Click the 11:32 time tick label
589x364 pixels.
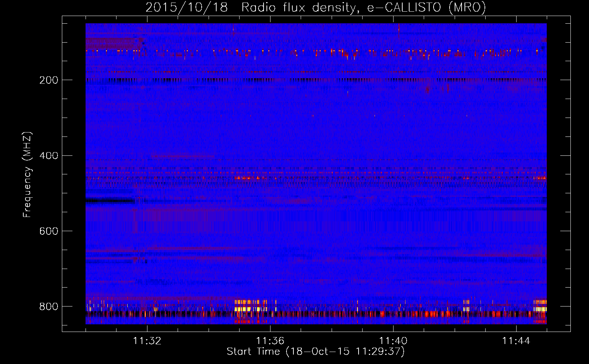coord(147,341)
